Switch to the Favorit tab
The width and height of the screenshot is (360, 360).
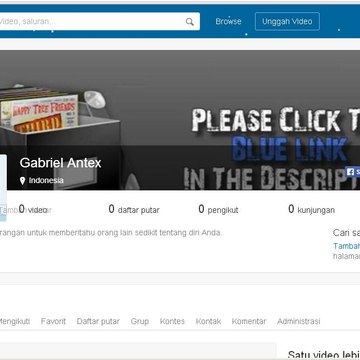[53, 321]
